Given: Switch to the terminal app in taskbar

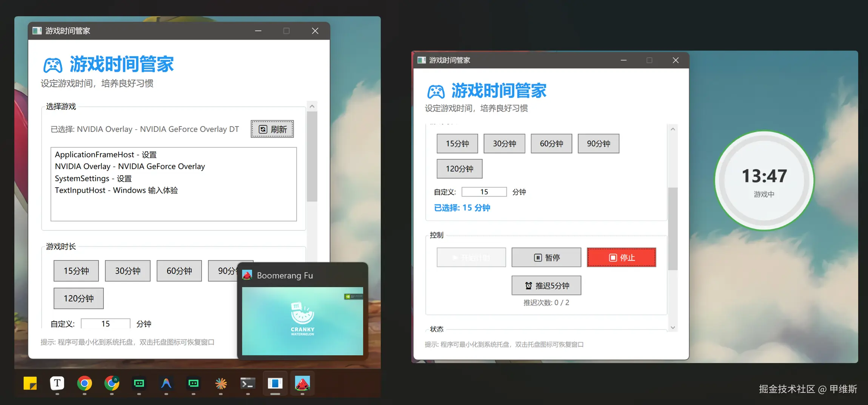Looking at the screenshot, I should [248, 383].
